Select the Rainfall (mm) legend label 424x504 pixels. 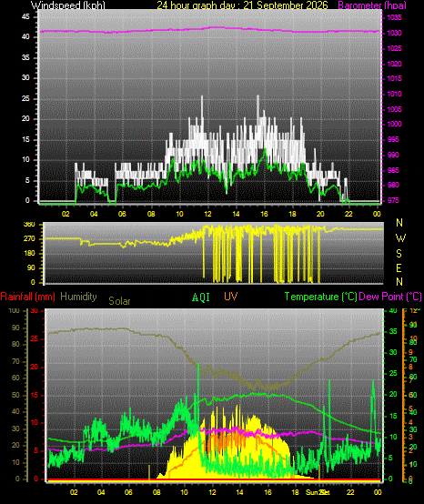[27, 297]
